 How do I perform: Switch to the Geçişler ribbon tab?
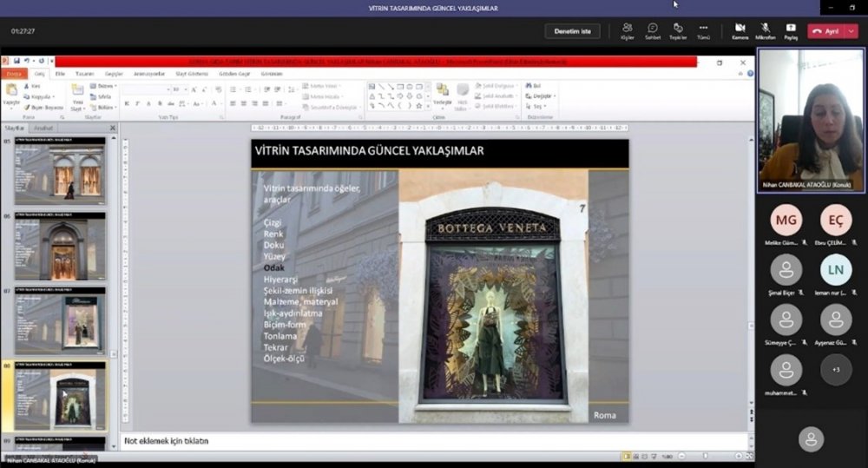click(114, 74)
